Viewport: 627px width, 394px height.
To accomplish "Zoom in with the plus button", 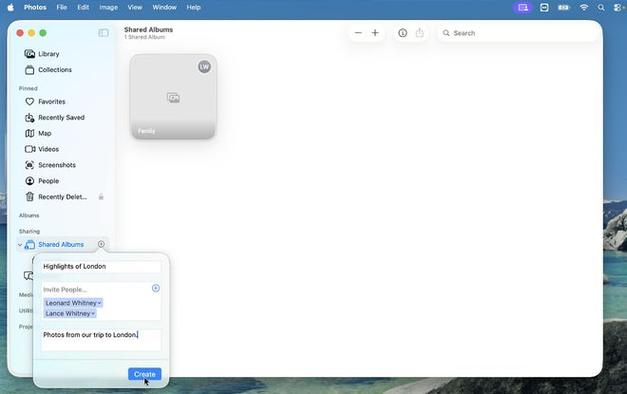I will click(375, 33).
